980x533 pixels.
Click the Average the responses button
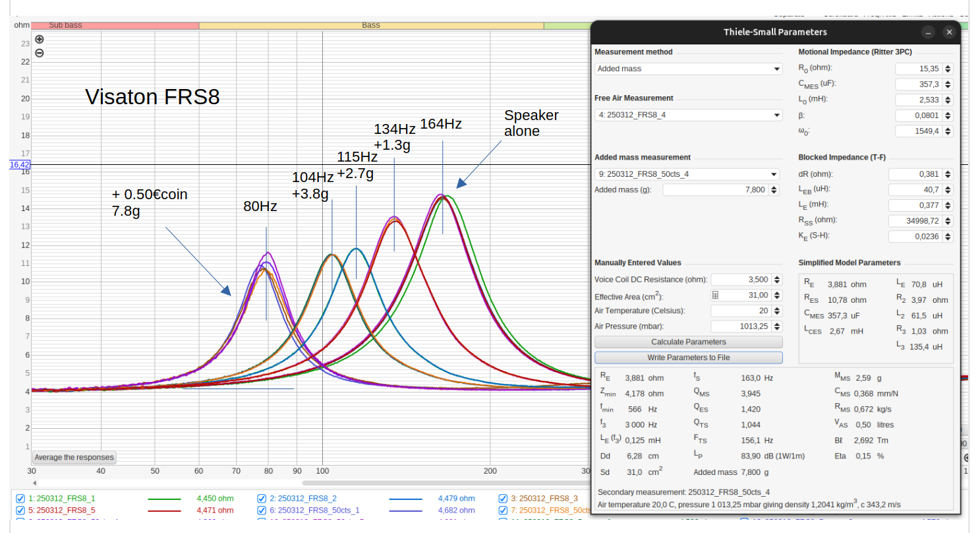point(74,457)
